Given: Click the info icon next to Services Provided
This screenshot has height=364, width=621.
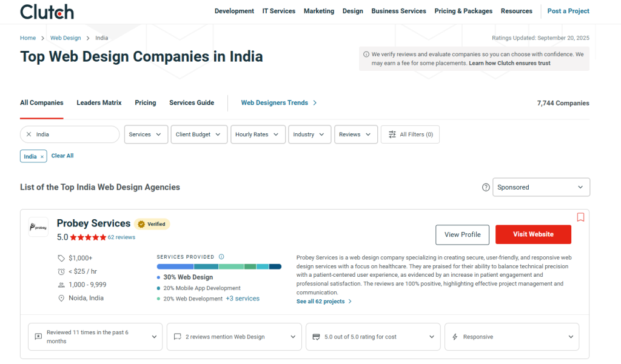Looking at the screenshot, I should pos(221,257).
